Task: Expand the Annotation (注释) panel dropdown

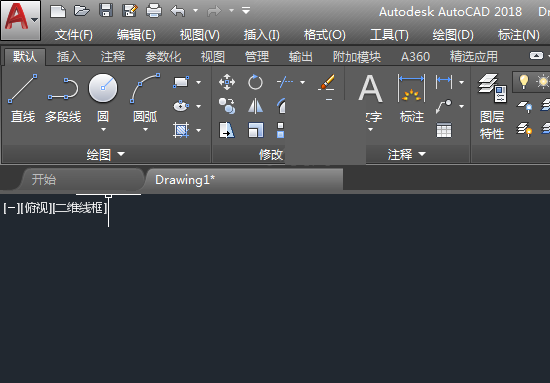Action: click(422, 154)
